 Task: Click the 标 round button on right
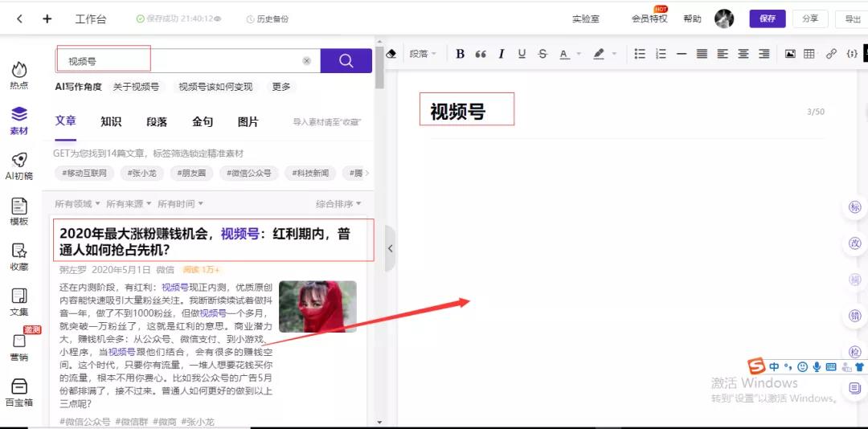(x=855, y=207)
